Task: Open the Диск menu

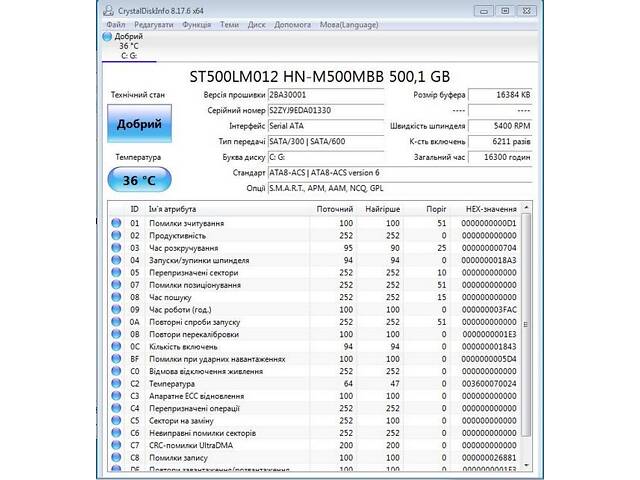Action: click(256, 24)
